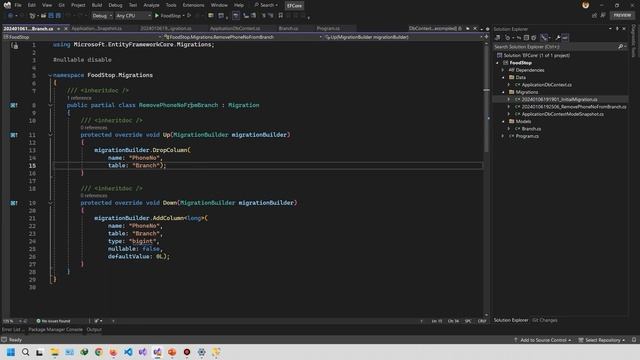Click the implementation glyph beside line 8
Screen dimensions: 640x360
click(14, 105)
